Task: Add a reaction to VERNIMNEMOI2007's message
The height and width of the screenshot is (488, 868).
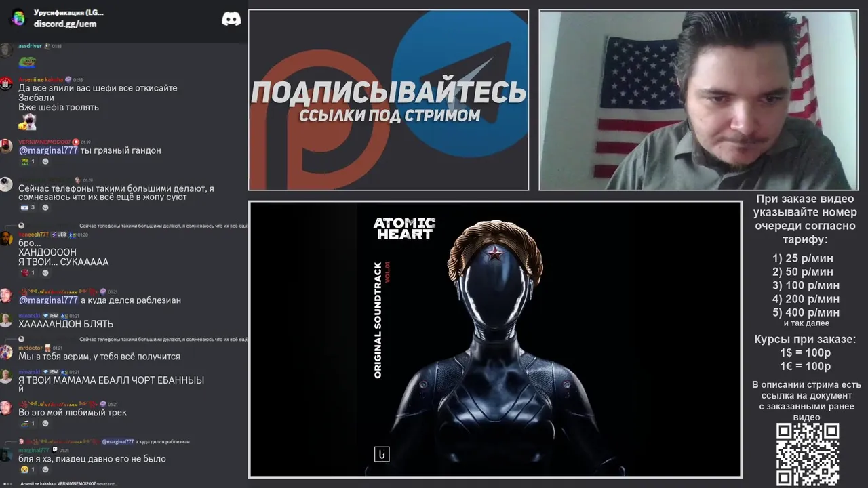Action: tap(45, 161)
